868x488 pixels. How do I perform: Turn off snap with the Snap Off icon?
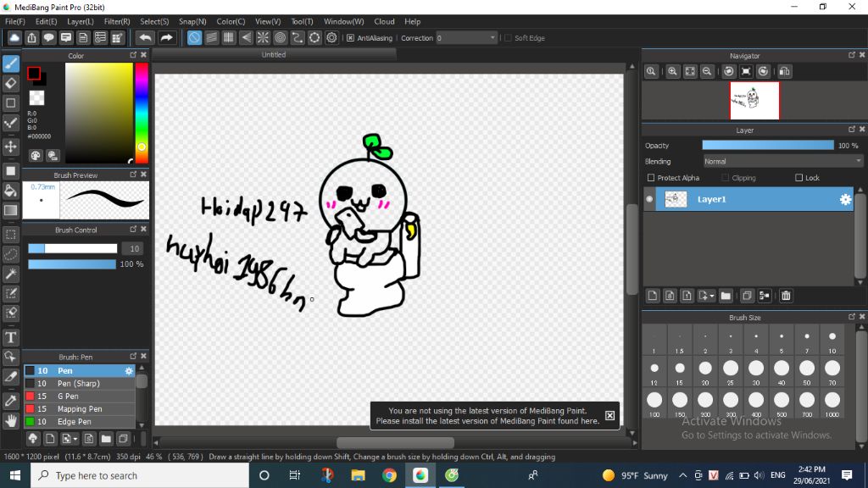(194, 37)
